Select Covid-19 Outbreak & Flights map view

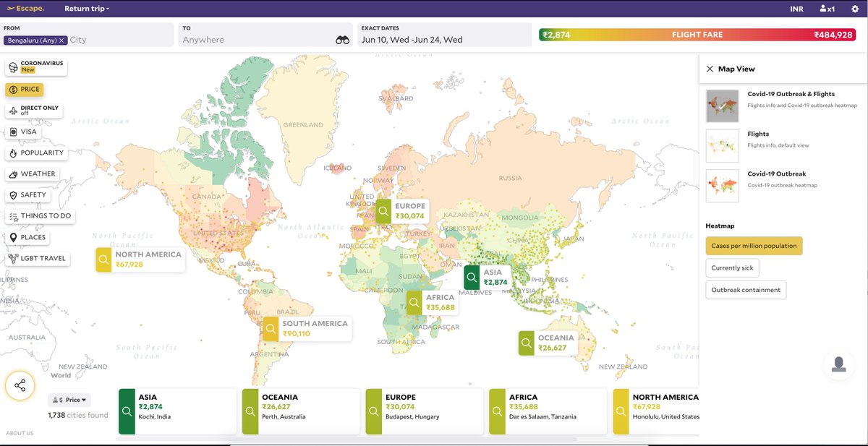(x=783, y=106)
